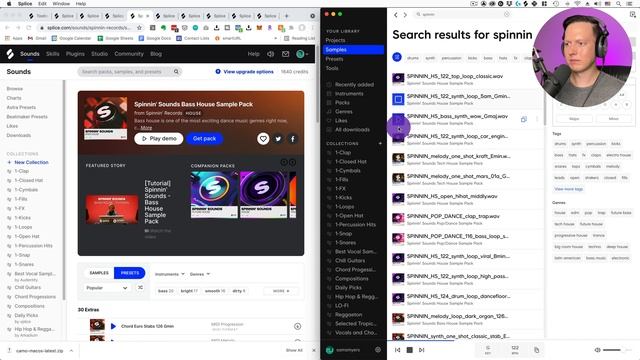Open settings gear next to username

(x=378, y=350)
